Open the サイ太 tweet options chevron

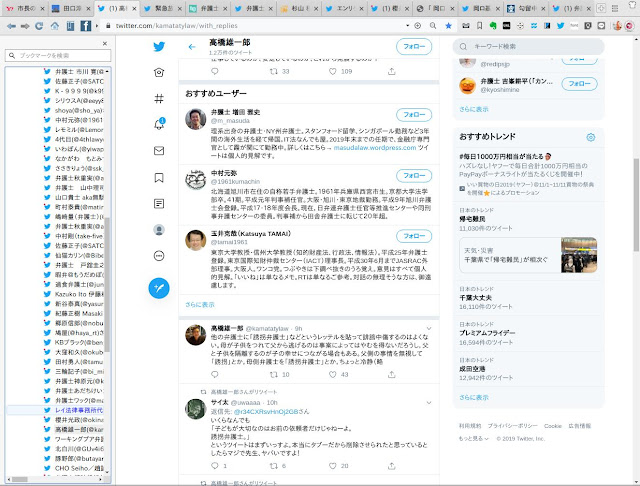pos(429,403)
